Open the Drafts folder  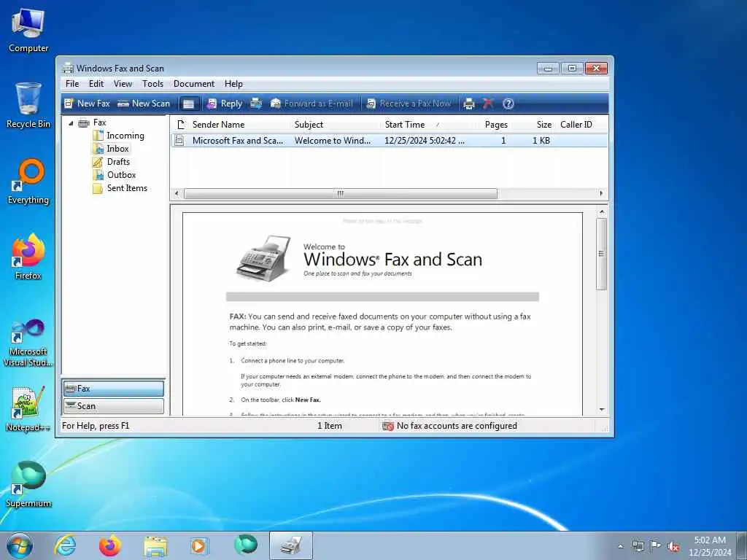click(x=118, y=162)
